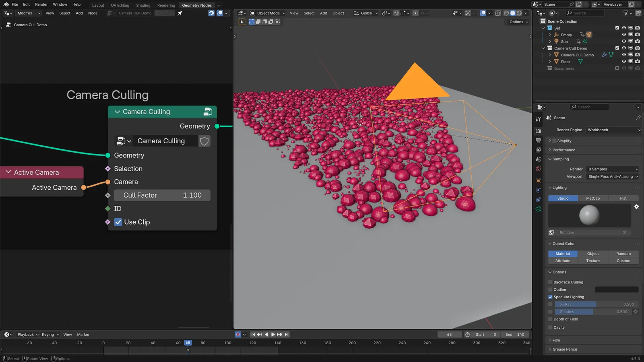Click the studio light settings gear icon
Screen dimensions: 644x362
[x=636, y=207]
